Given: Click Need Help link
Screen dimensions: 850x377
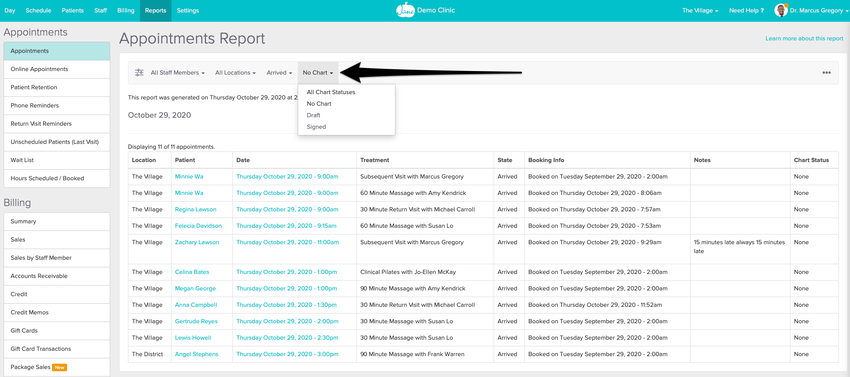Looking at the screenshot, I should pos(746,10).
